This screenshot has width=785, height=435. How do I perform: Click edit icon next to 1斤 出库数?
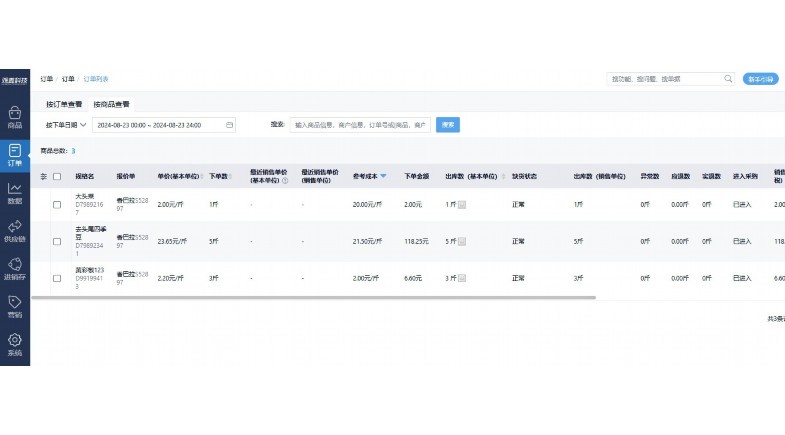[x=462, y=204]
